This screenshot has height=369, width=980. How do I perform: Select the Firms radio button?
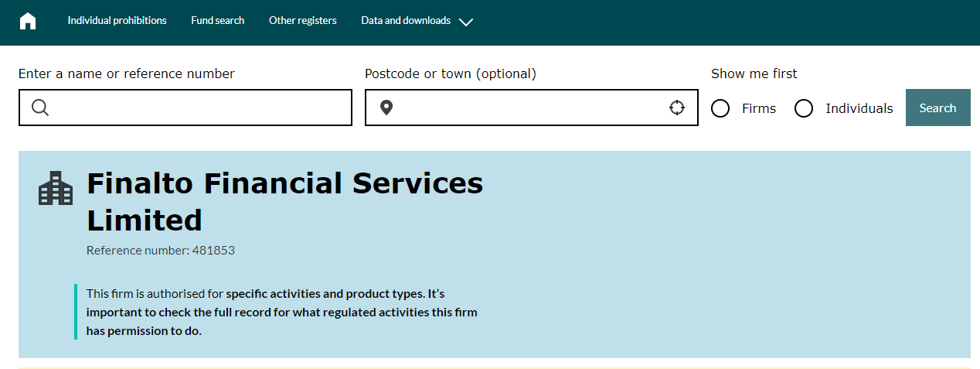click(x=720, y=108)
